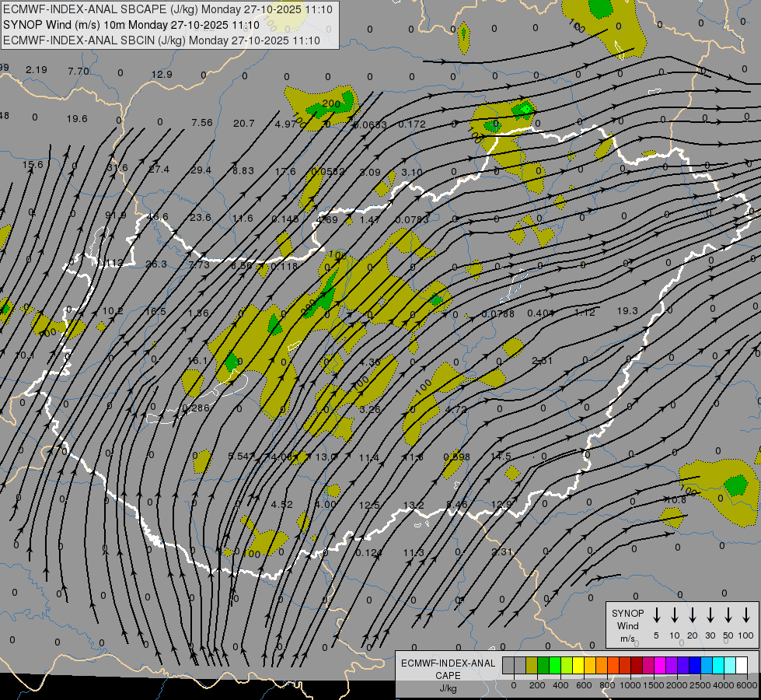Click the wind arrow above the 20 m/s label

tap(693, 615)
